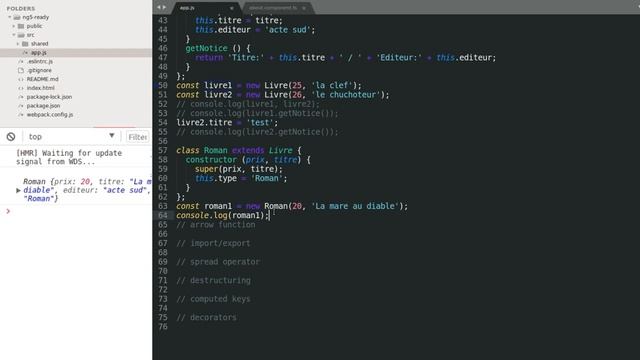
Task: Click the .gitignore document icon
Action: 21,70
